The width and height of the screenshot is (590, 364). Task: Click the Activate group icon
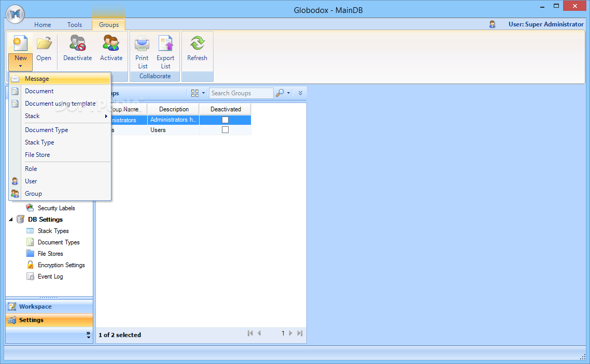pyautogui.click(x=111, y=43)
